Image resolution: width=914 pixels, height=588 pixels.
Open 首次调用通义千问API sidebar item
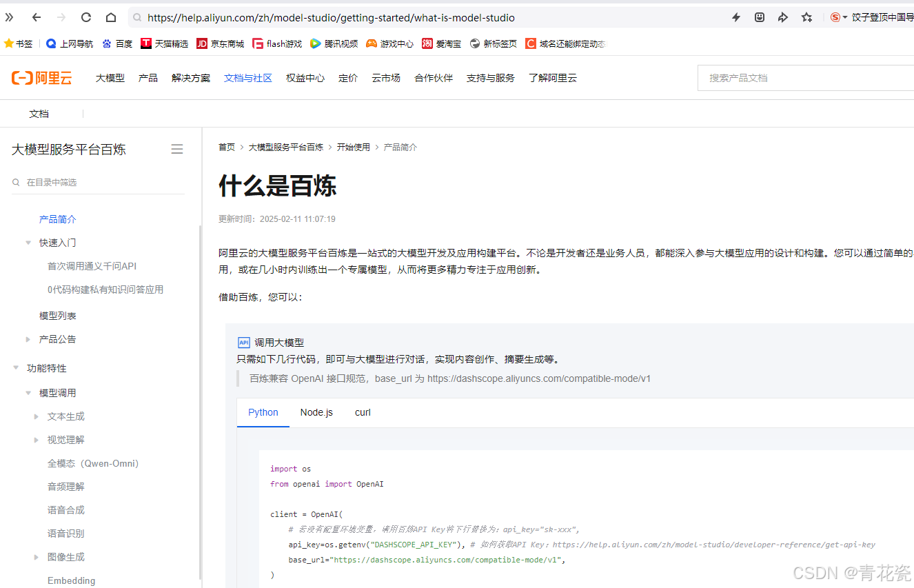coord(92,266)
